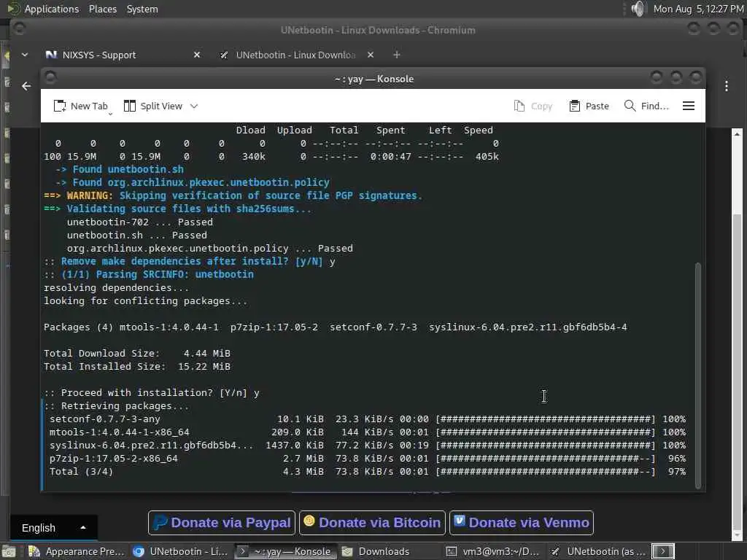This screenshot has height=560, width=747.
Task: Switch to yay — Konsole taskbar item
Action: coord(285,551)
